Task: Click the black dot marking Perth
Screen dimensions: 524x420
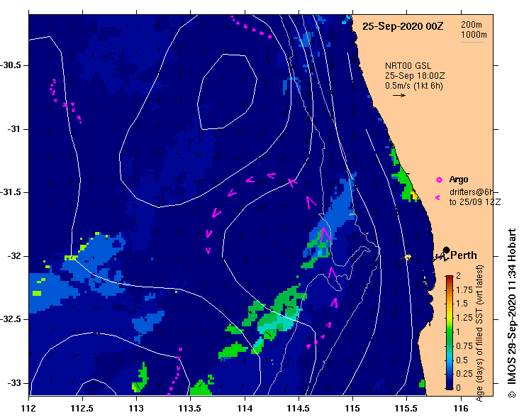Action: (446, 250)
